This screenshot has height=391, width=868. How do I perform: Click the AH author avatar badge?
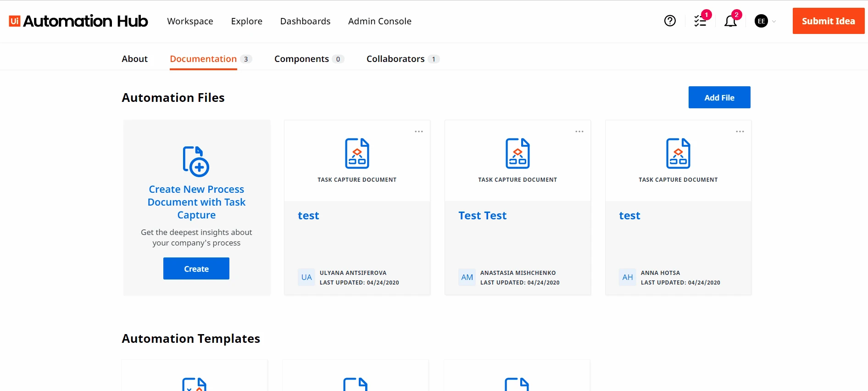coord(628,277)
